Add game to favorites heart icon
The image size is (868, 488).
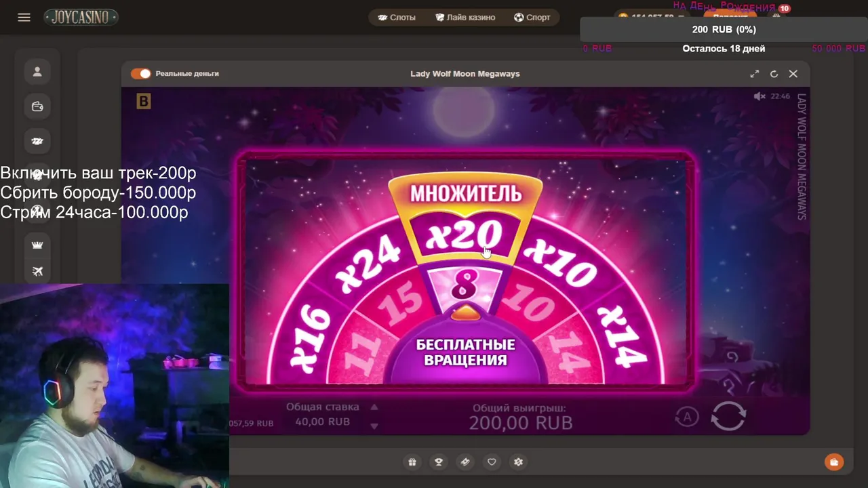pyautogui.click(x=492, y=462)
